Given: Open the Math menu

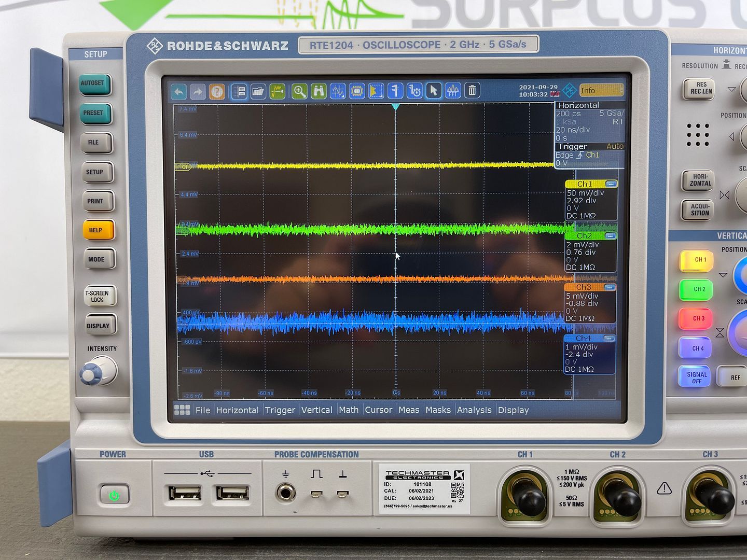Looking at the screenshot, I should click(x=349, y=410).
